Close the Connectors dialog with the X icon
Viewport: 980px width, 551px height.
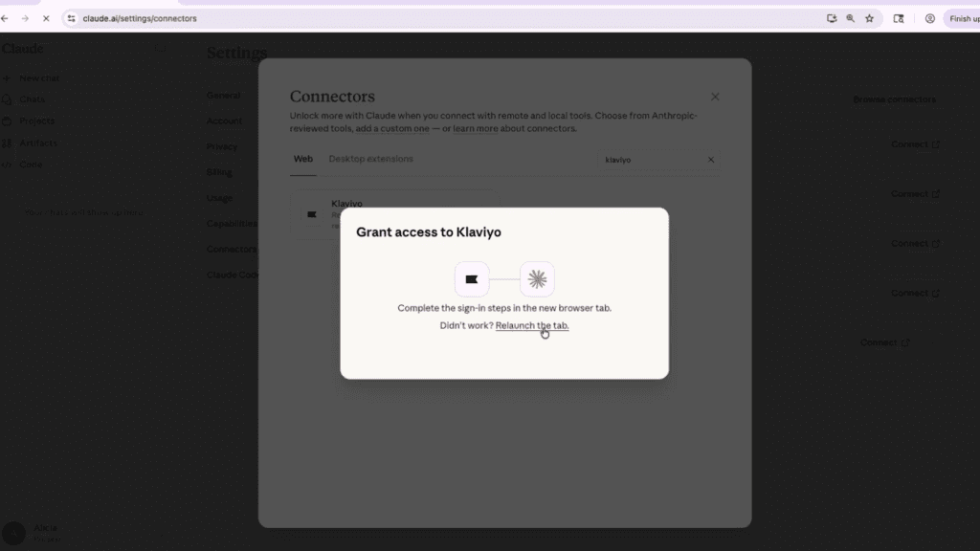click(x=715, y=97)
